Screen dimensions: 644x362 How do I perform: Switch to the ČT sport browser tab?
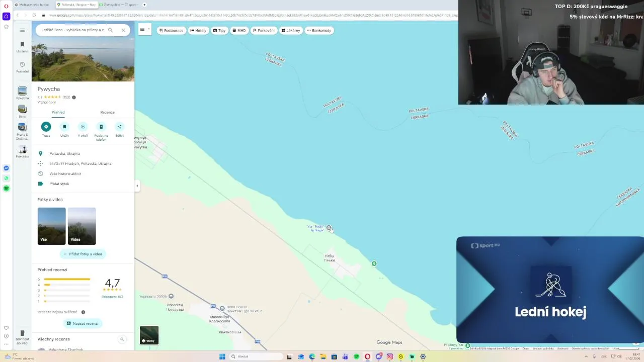coord(119,5)
